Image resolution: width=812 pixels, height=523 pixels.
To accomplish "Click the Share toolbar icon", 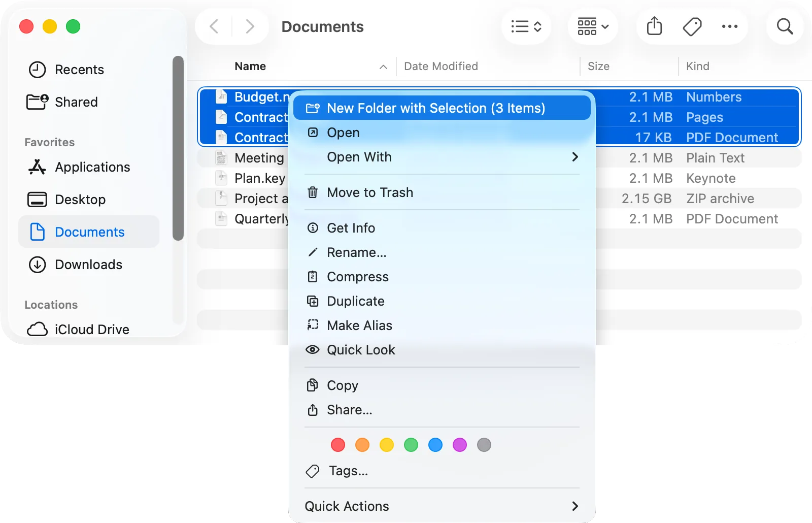I will click(x=655, y=26).
